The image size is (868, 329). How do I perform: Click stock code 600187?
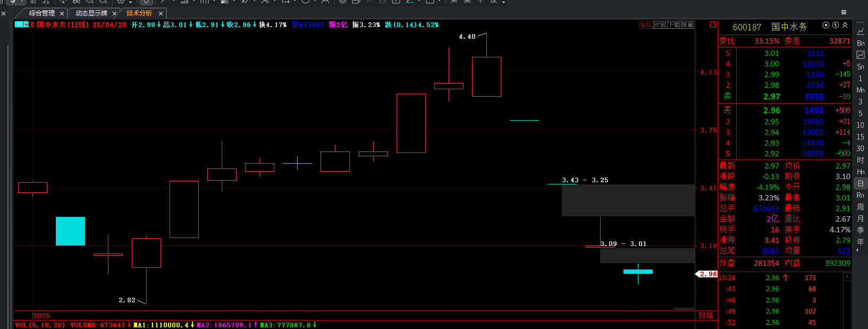tap(747, 27)
